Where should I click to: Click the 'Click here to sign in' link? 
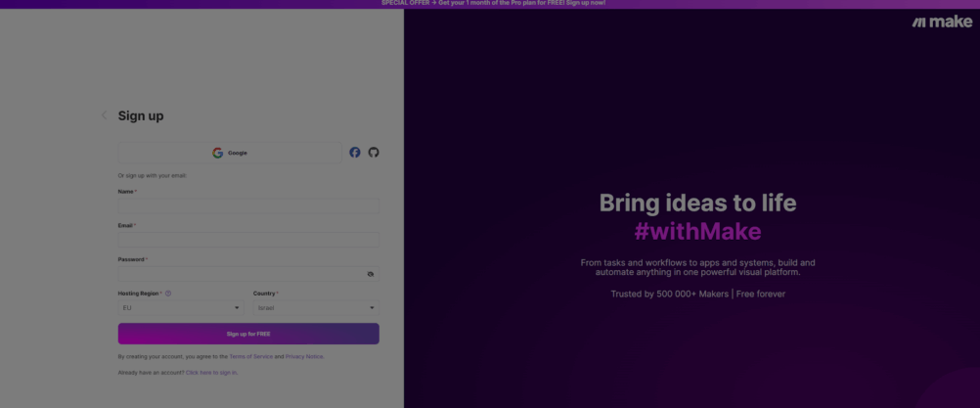tap(211, 373)
